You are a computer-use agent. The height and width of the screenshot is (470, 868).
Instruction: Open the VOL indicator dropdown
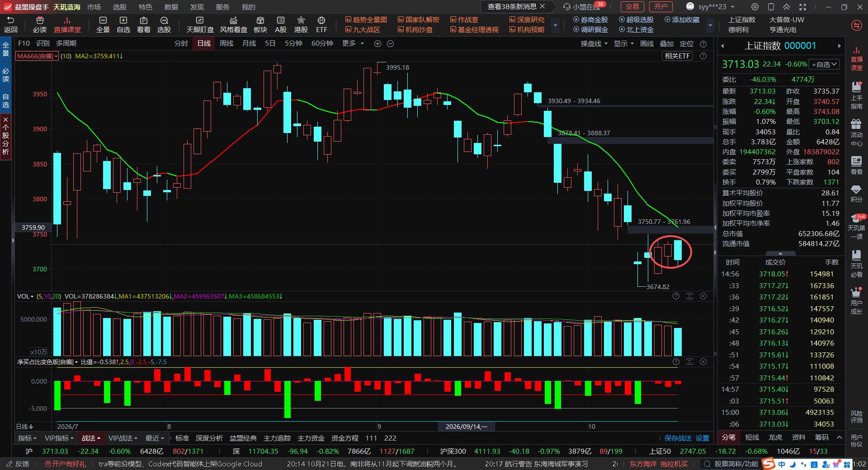pos(25,296)
